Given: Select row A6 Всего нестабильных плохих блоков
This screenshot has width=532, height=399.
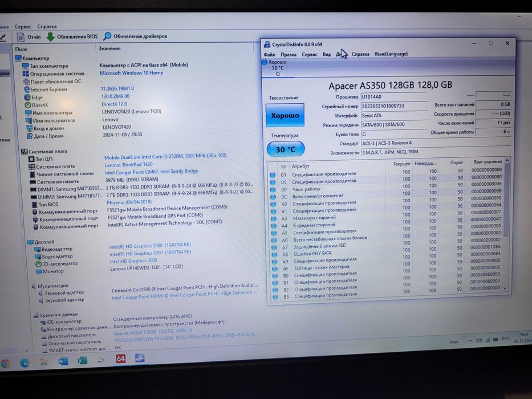Looking at the screenshot, I should point(386,239).
